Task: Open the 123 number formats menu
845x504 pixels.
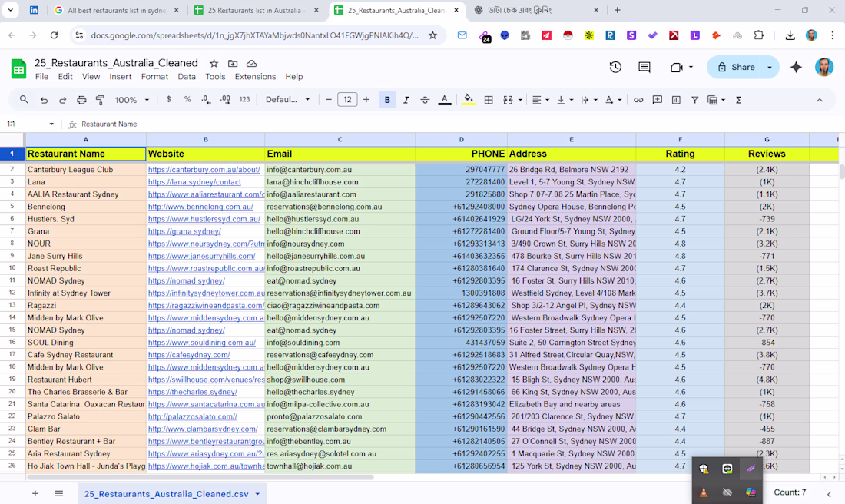Action: [x=244, y=99]
